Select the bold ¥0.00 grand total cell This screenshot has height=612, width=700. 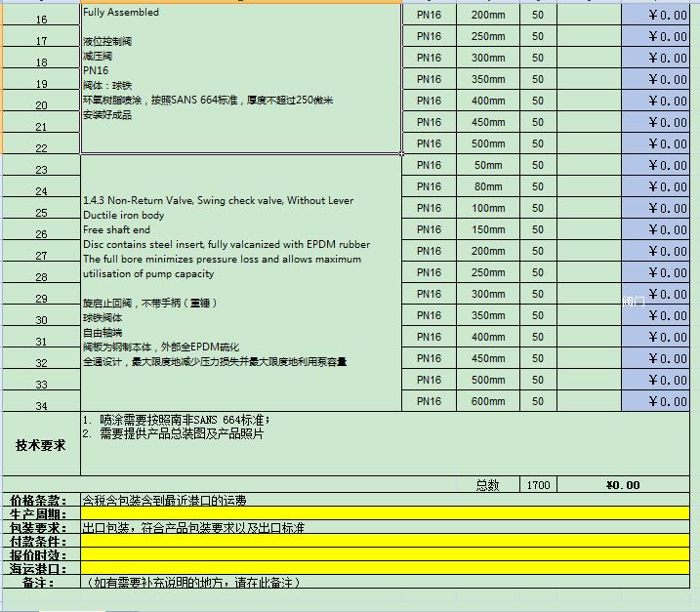pyautogui.click(x=622, y=484)
